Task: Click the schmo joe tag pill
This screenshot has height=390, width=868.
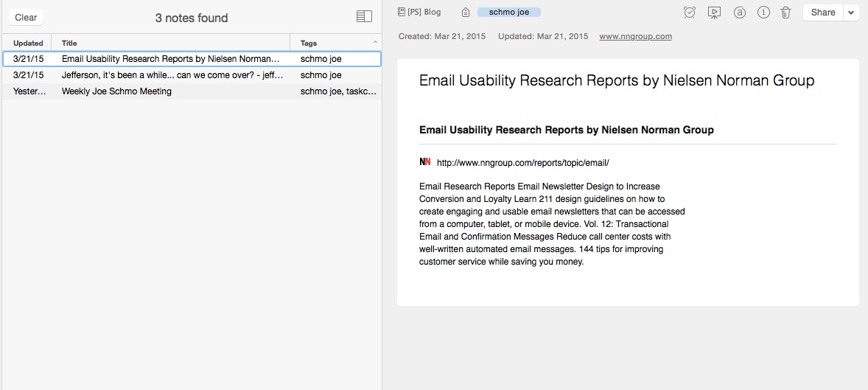Action: tap(508, 13)
